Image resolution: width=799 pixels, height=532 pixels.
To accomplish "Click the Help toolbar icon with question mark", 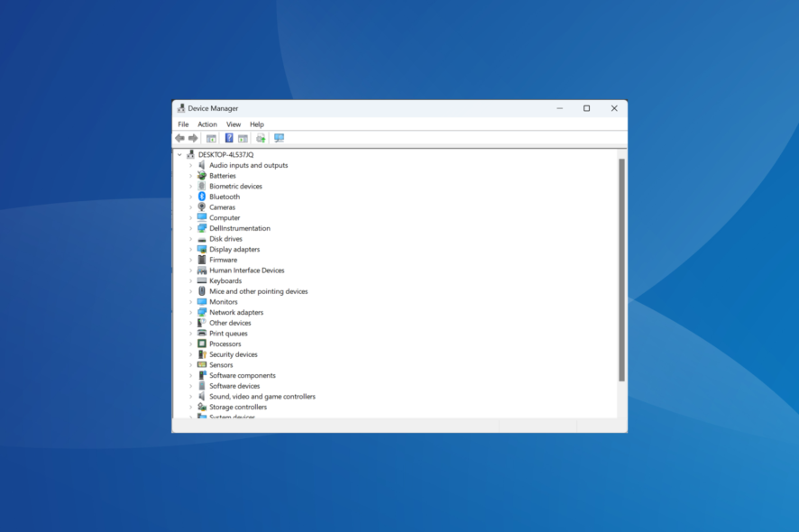I will (229, 138).
